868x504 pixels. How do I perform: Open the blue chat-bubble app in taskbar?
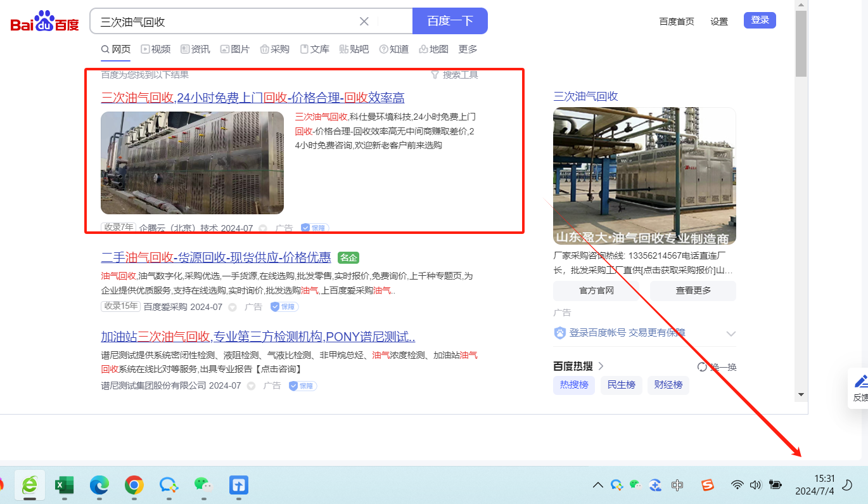pyautogui.click(x=169, y=486)
